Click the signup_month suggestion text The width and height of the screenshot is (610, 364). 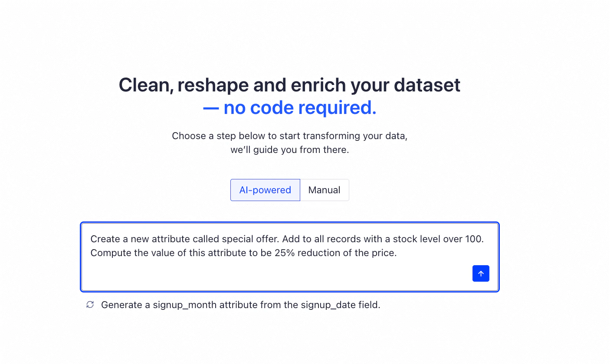[x=240, y=305]
